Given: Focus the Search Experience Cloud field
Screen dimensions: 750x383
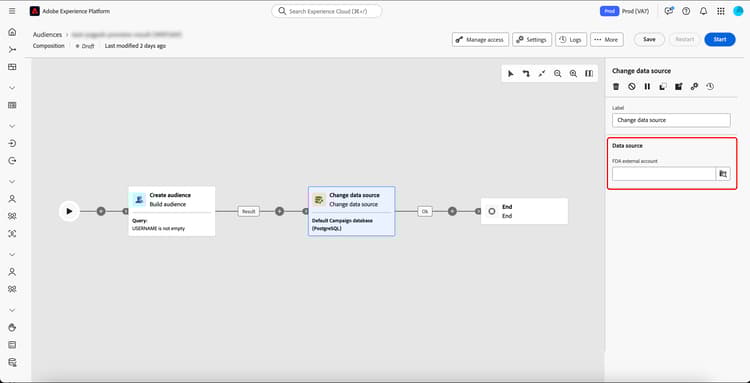Looking at the screenshot, I should tap(327, 11).
